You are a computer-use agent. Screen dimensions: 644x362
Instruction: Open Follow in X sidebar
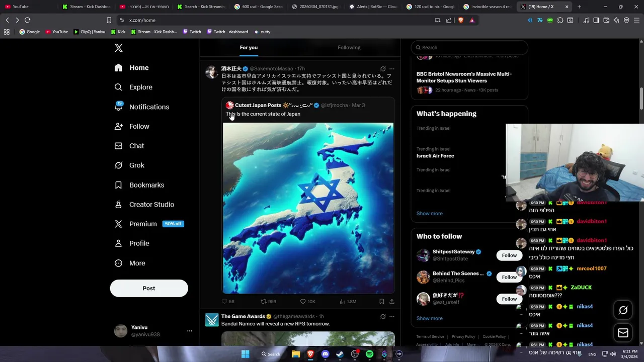[132, 126]
